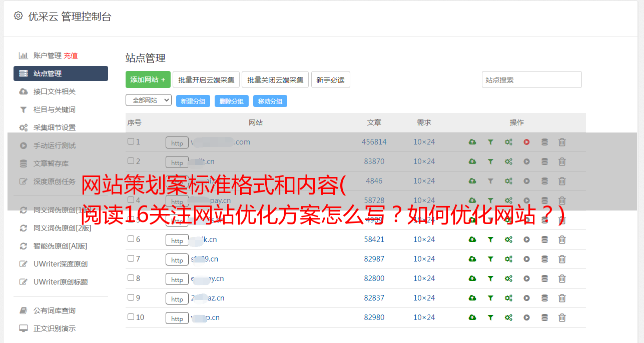The width and height of the screenshot is (644, 343).
Task: Click the gear icon beside 优采云 管理控制台
Action: tap(18, 16)
